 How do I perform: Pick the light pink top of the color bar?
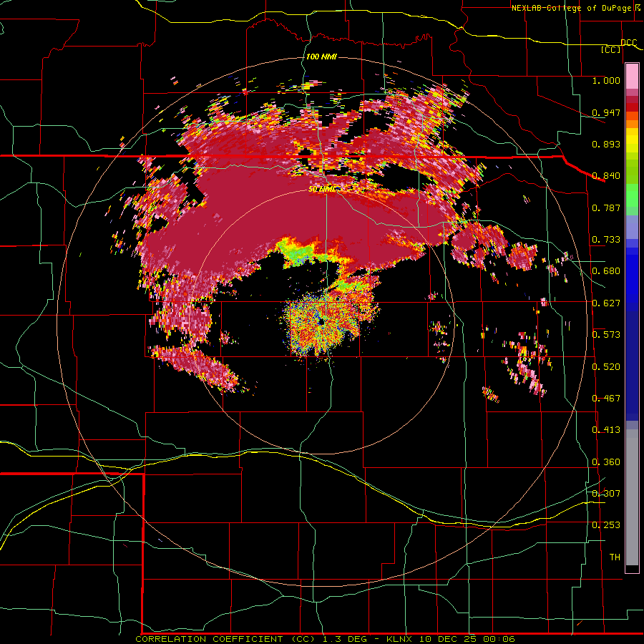pos(632,76)
